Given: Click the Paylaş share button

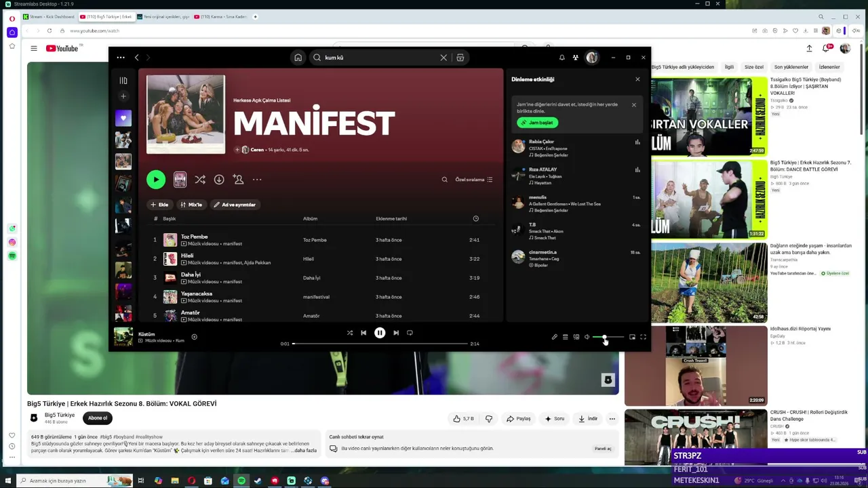Looking at the screenshot, I should click(519, 419).
